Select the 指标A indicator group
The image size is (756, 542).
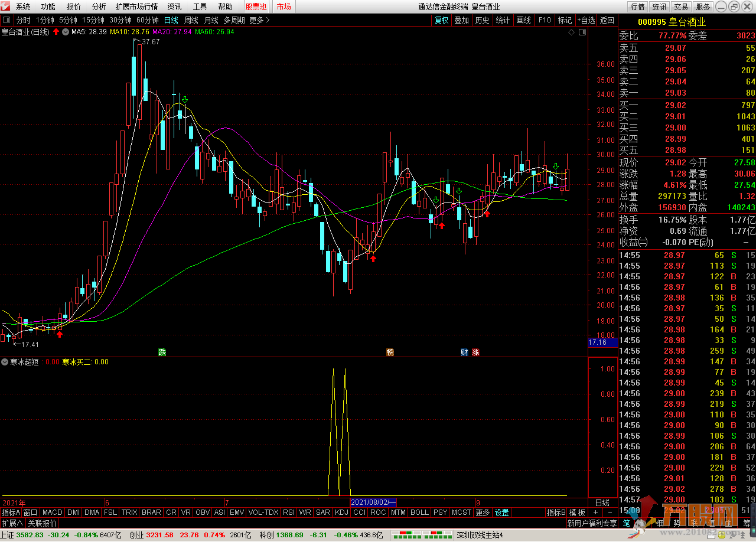(x=11, y=512)
